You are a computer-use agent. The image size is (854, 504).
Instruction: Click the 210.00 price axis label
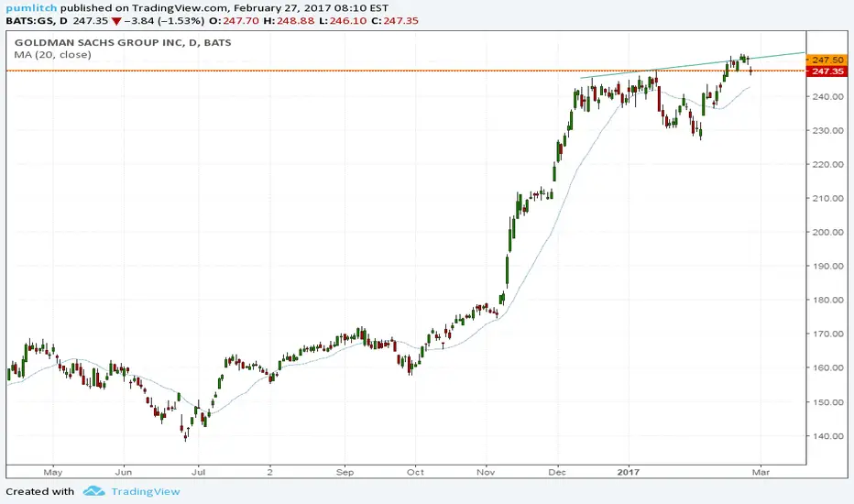tap(827, 198)
